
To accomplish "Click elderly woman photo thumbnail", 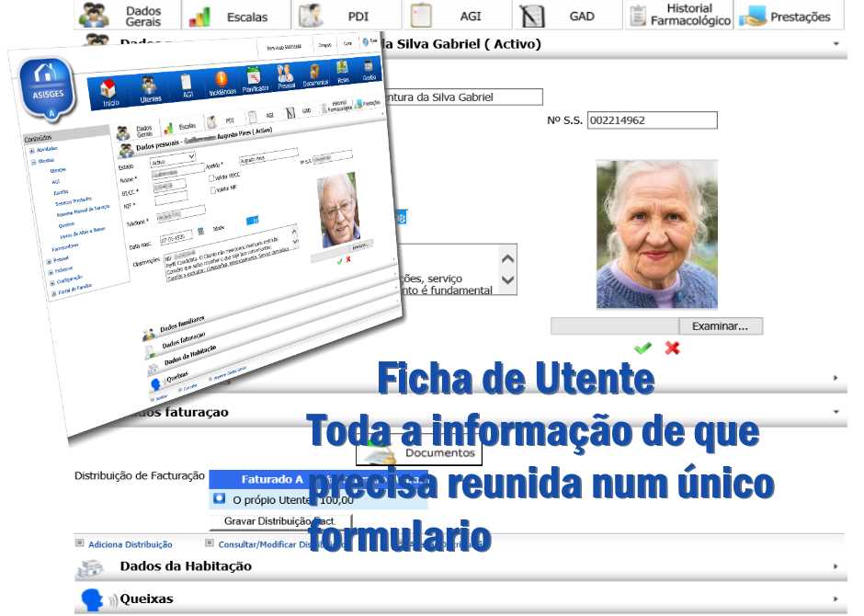I will click(657, 234).
